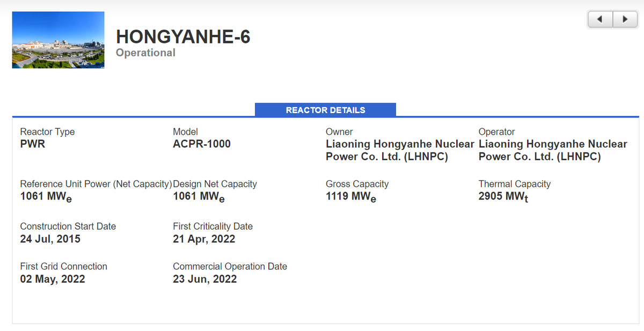
Task: Click the Thermal Capacity 2905 MWt value
Action: coord(503,196)
